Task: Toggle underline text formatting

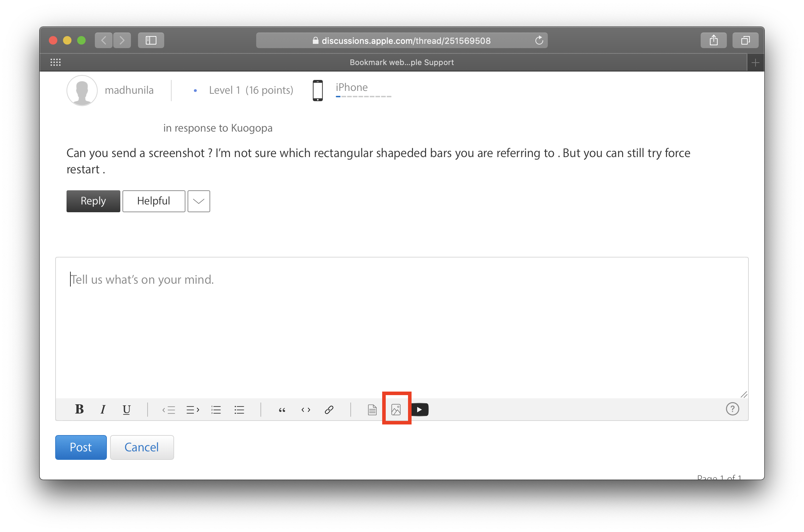Action: (126, 409)
